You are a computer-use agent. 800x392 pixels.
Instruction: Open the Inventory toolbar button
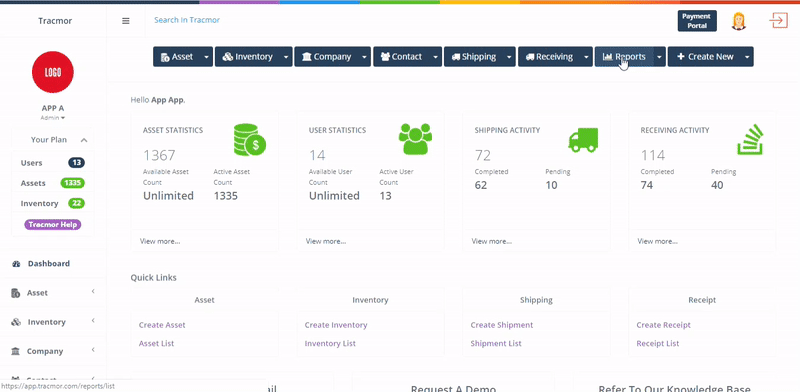[247, 57]
